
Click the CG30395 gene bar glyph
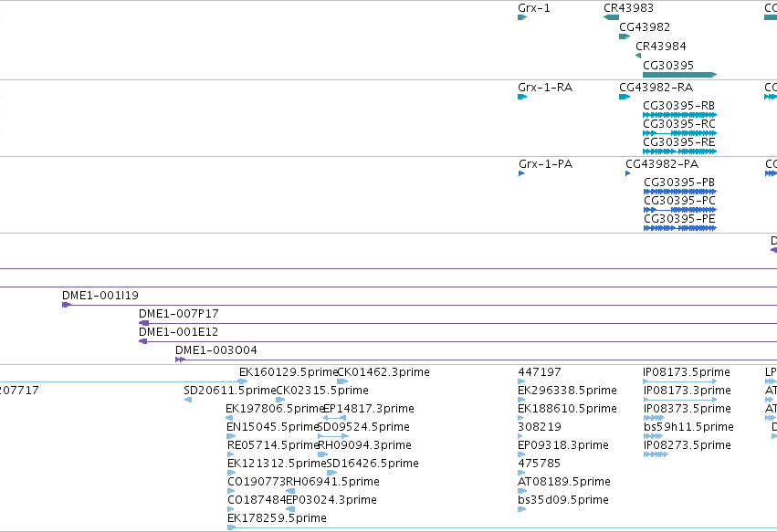coord(679,75)
